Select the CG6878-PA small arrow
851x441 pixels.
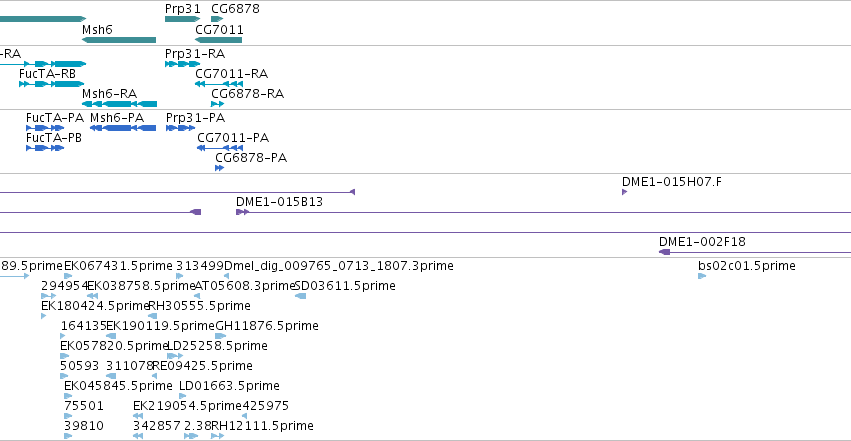point(219,168)
